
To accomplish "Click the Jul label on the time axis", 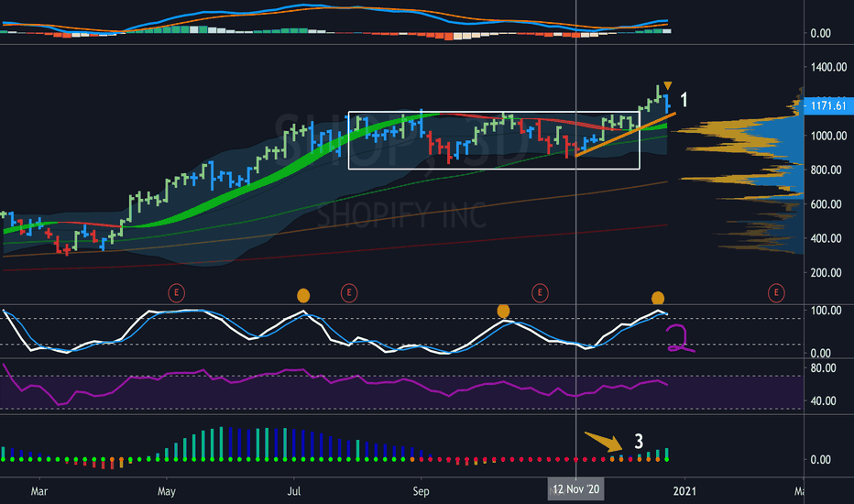I will [293, 491].
